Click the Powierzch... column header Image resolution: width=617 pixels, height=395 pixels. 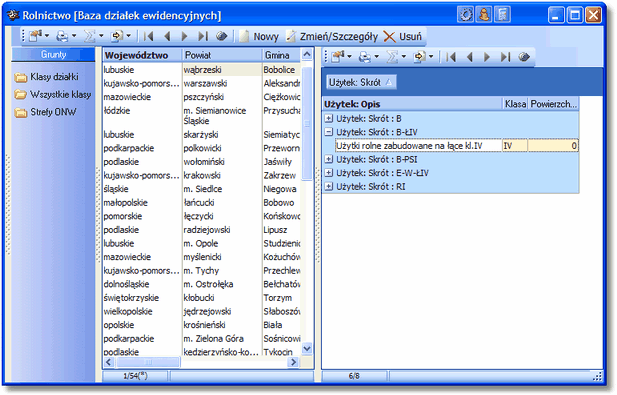[x=553, y=104]
